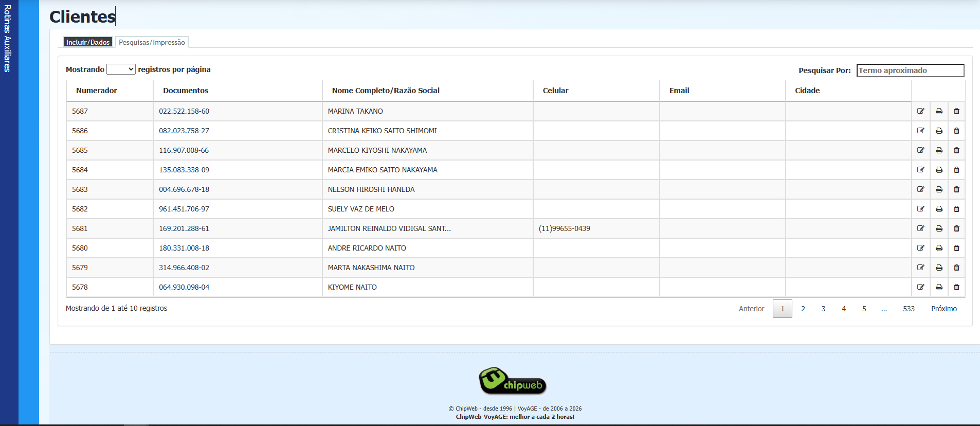Screen dimensions: 980x426
Task: Delete the MARCELO KIYOSHI NAKAYAMA record
Action: [x=956, y=150]
